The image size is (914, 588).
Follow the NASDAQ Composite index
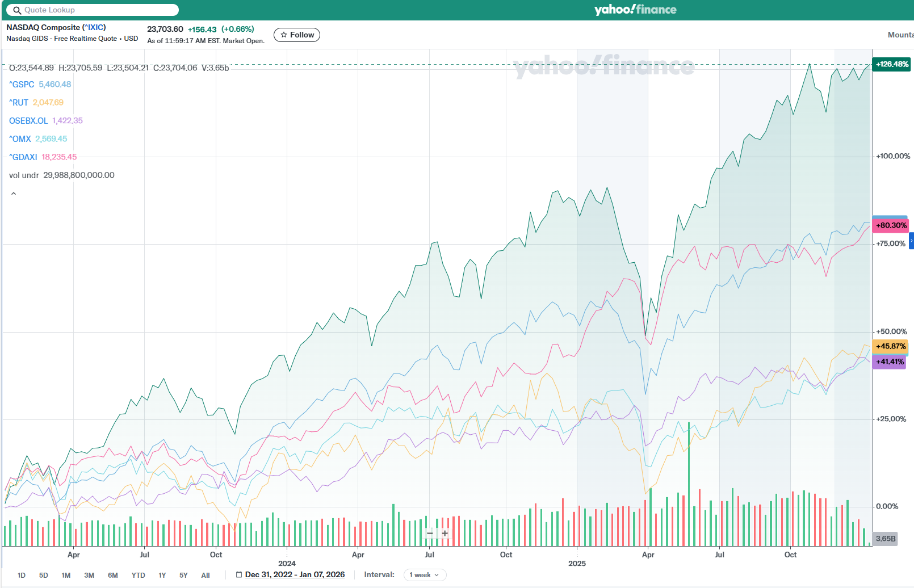point(297,35)
